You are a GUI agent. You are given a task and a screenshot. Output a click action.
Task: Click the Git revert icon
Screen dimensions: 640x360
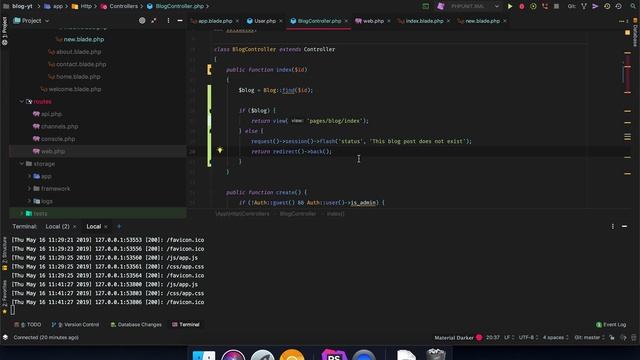[618, 6]
